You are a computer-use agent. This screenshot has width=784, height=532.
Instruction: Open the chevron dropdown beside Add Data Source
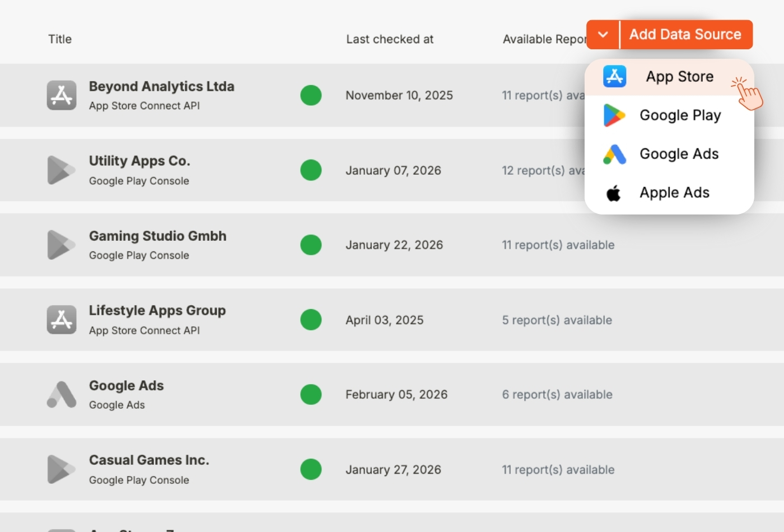[603, 34]
